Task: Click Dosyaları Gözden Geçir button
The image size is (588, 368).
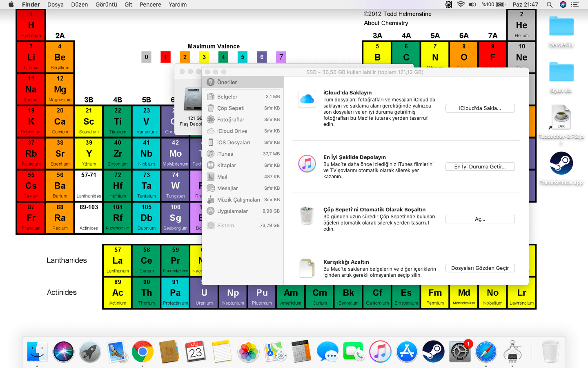Action: click(480, 268)
